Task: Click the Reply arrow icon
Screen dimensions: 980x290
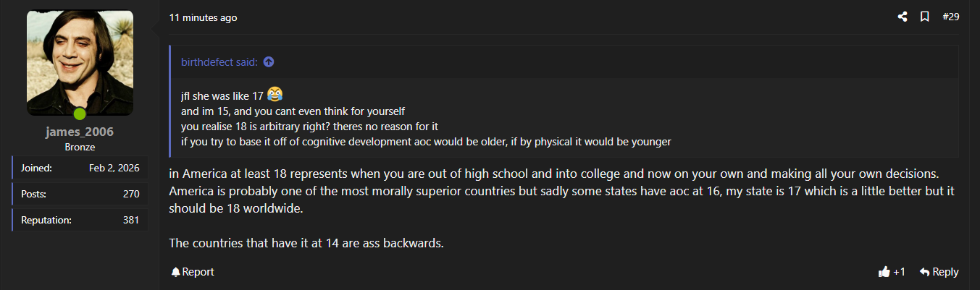Action: [924, 272]
